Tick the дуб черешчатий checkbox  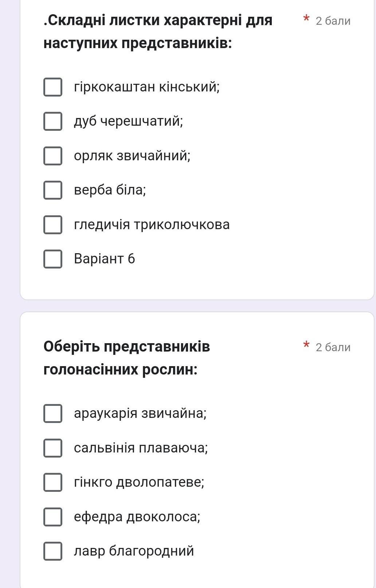pyautogui.click(x=53, y=121)
